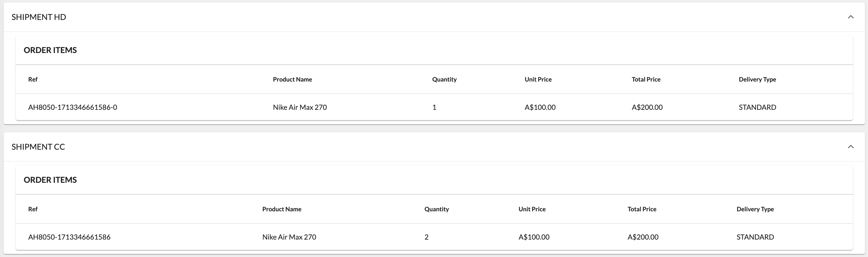Click Delivery Type header in Shipment CC
This screenshot has height=257, width=868.
(x=755, y=209)
